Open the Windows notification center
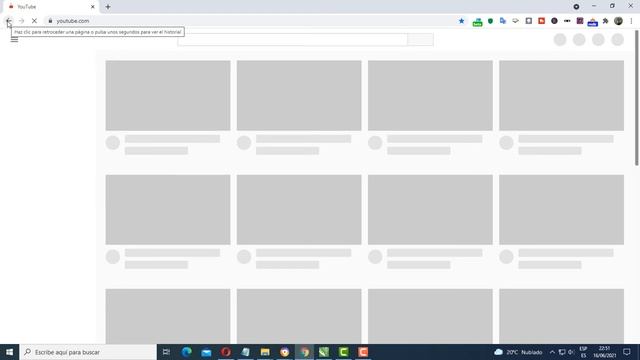Viewport: 640px width, 360px height. [627, 352]
